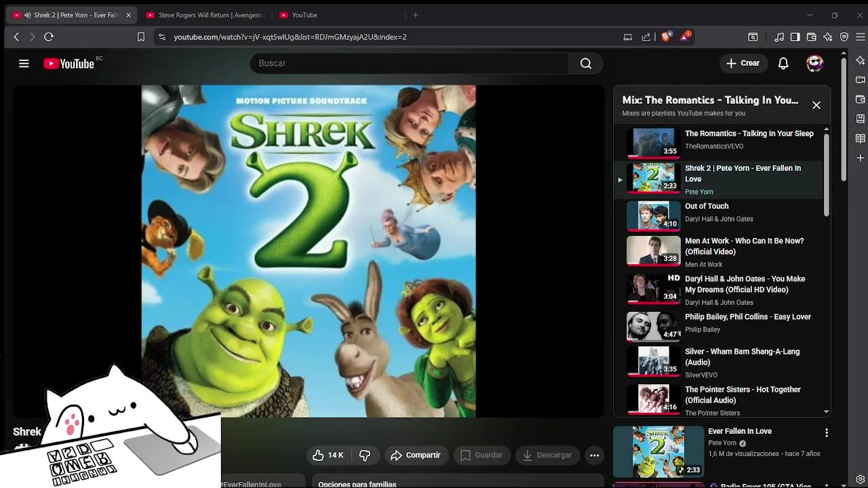Open the tab search toolbar icon
This screenshot has height=488, width=868.
[753, 37]
